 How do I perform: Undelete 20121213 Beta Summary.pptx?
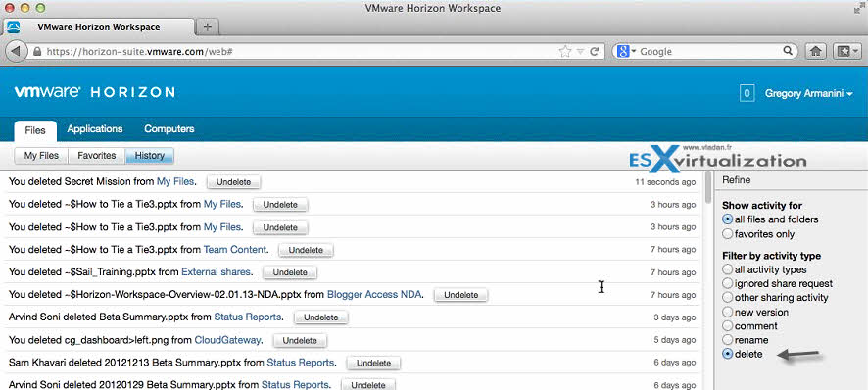pos(373,363)
